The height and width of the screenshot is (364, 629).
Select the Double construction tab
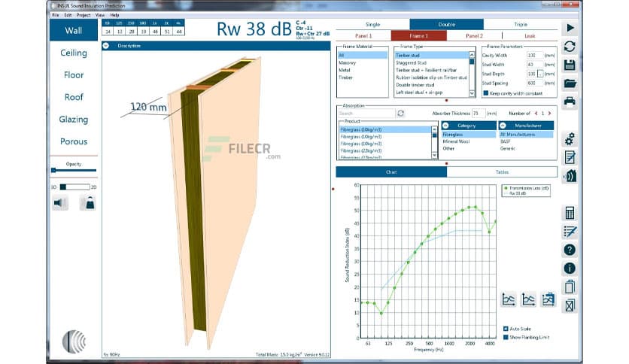[x=446, y=25]
